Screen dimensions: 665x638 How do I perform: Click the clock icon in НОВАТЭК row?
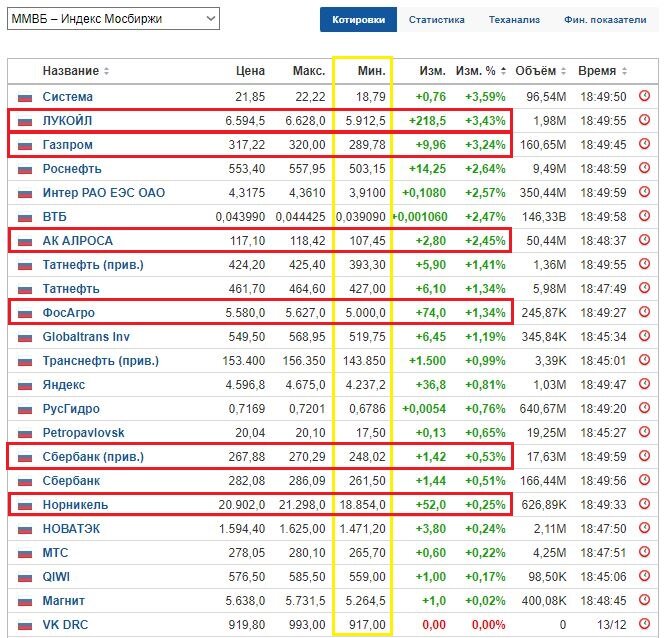point(644,528)
